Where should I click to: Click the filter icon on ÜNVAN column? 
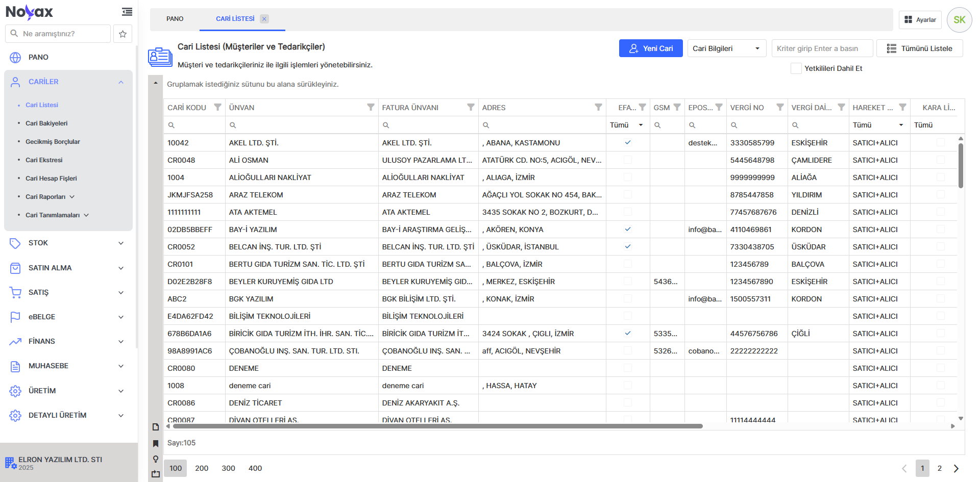click(371, 107)
